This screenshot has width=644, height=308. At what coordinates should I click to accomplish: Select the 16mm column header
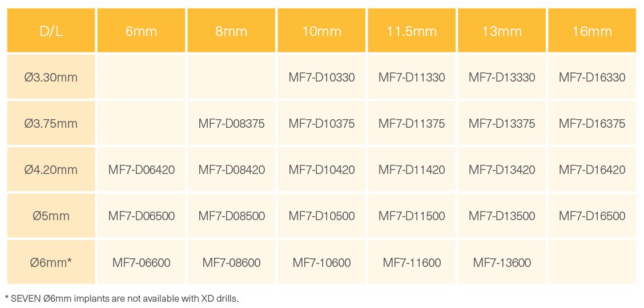point(592,31)
